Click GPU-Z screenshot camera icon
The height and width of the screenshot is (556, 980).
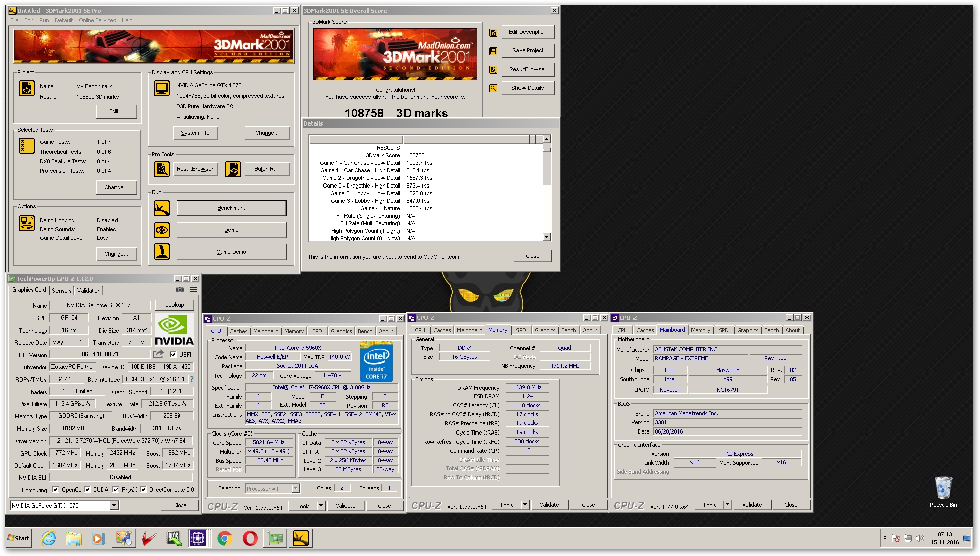(x=180, y=290)
